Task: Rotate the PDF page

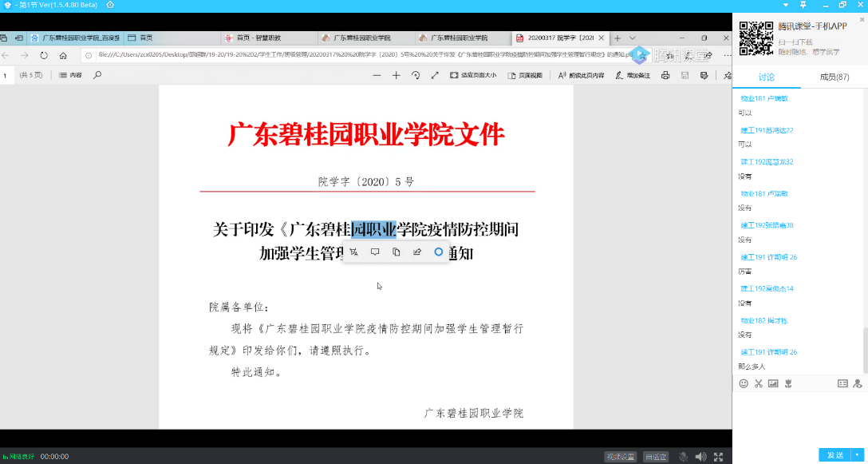Action: pyautogui.click(x=416, y=75)
